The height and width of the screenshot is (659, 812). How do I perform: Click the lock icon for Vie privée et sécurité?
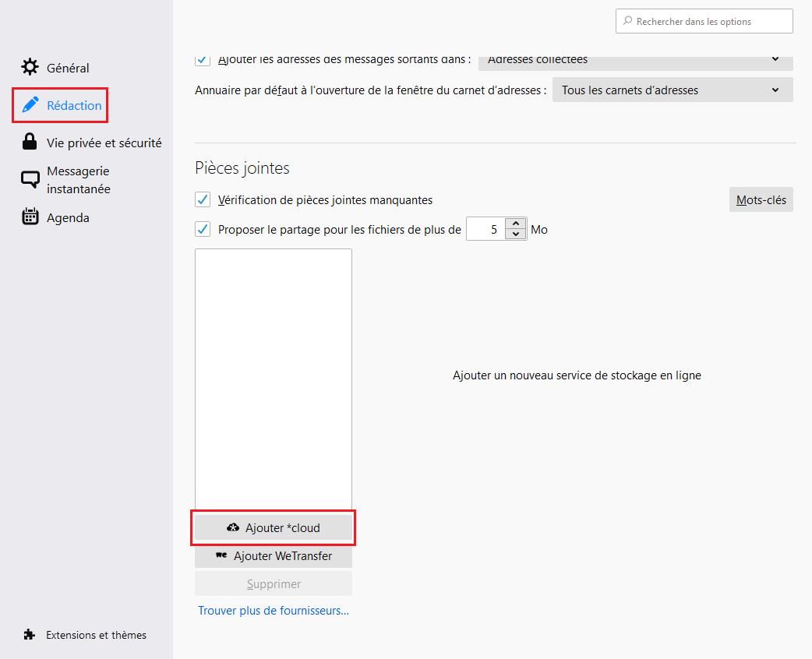(x=30, y=143)
